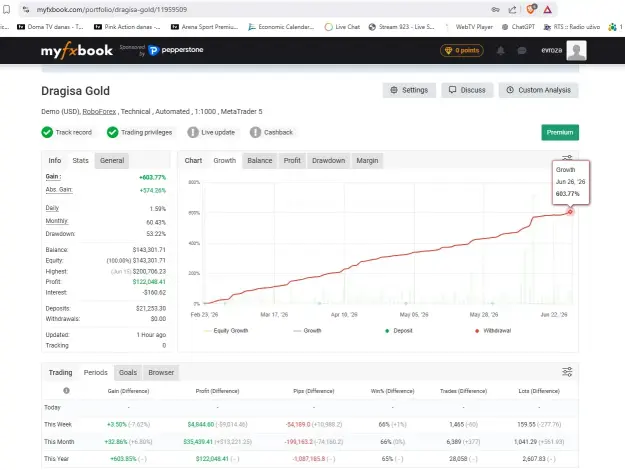Viewport: 625px width, 470px height.
Task: Switch to the General tab
Action: (112, 161)
